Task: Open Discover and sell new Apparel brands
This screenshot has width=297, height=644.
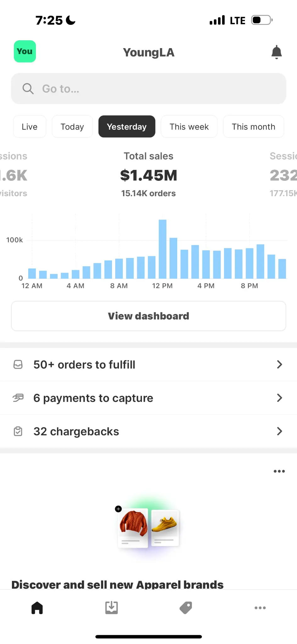Action: (117, 584)
